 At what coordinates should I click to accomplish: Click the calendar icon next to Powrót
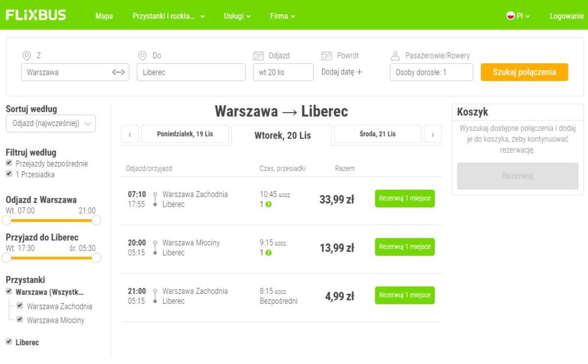click(x=327, y=56)
